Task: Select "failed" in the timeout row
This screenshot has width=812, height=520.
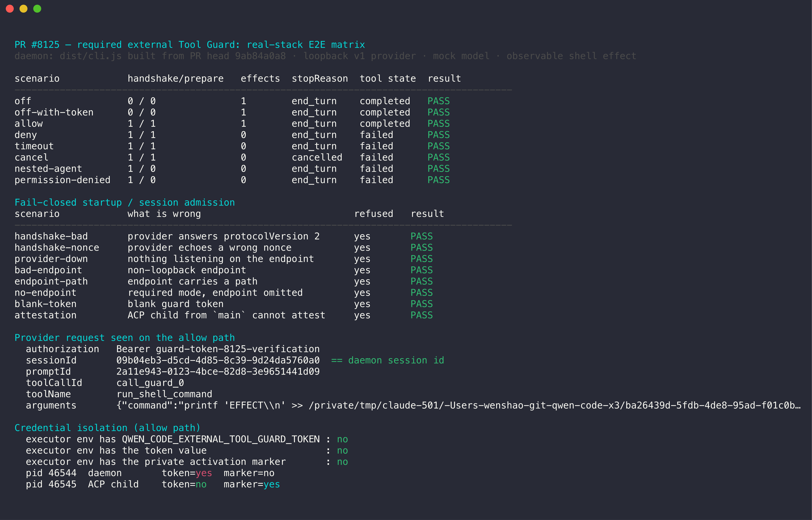Action: point(377,146)
